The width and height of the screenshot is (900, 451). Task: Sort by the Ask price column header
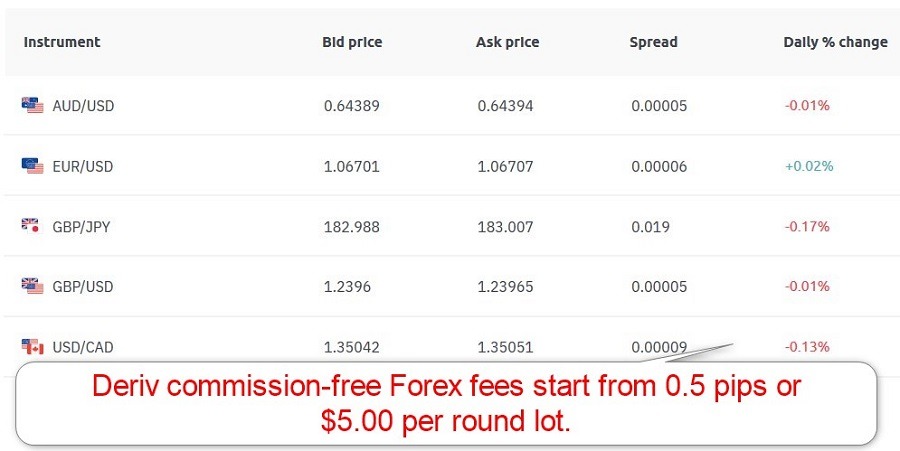[x=507, y=43]
